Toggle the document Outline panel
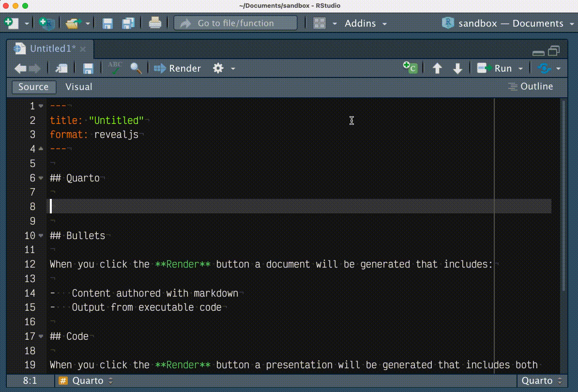This screenshot has width=578, height=392. (531, 86)
